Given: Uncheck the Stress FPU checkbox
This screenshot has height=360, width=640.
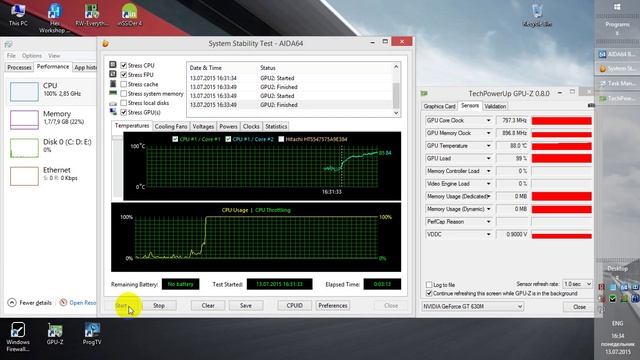Looking at the screenshot, I should [124, 75].
